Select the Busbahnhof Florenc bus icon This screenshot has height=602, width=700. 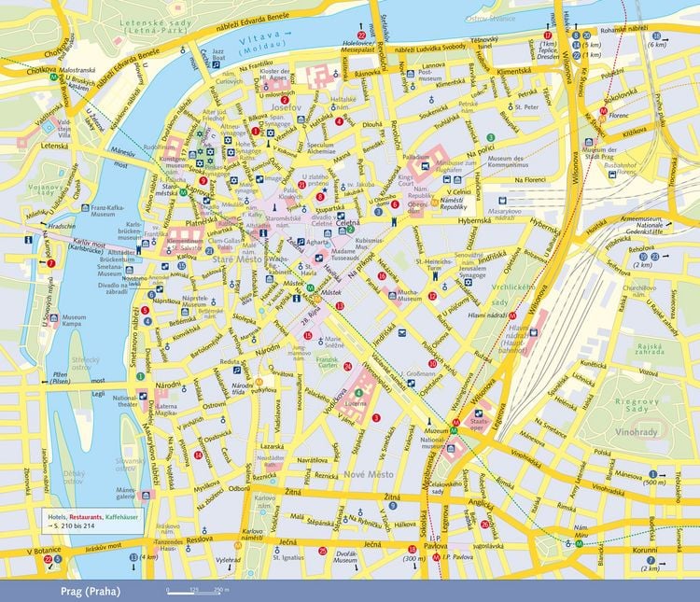[x=612, y=175]
